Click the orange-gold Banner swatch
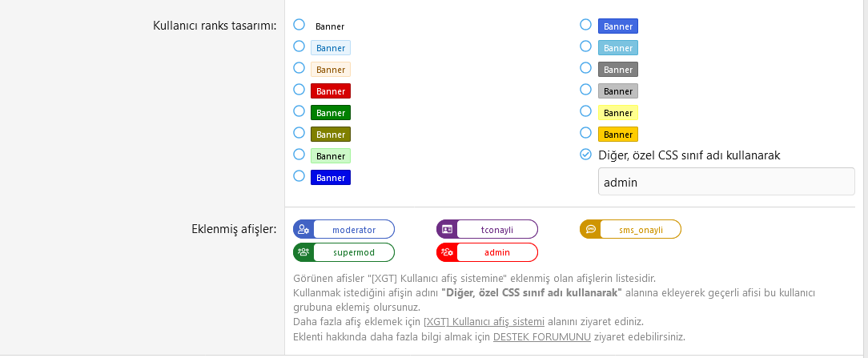The height and width of the screenshot is (358, 868). click(617, 135)
